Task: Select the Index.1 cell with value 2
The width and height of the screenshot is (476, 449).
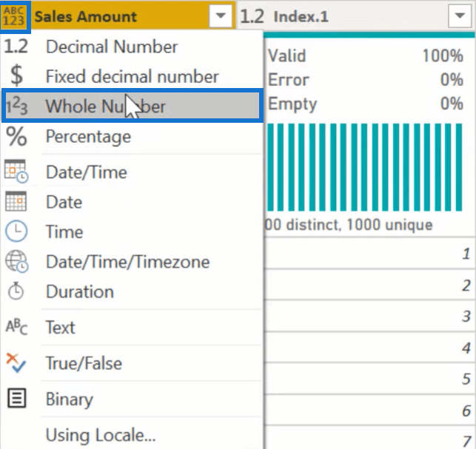Action: pos(369,285)
